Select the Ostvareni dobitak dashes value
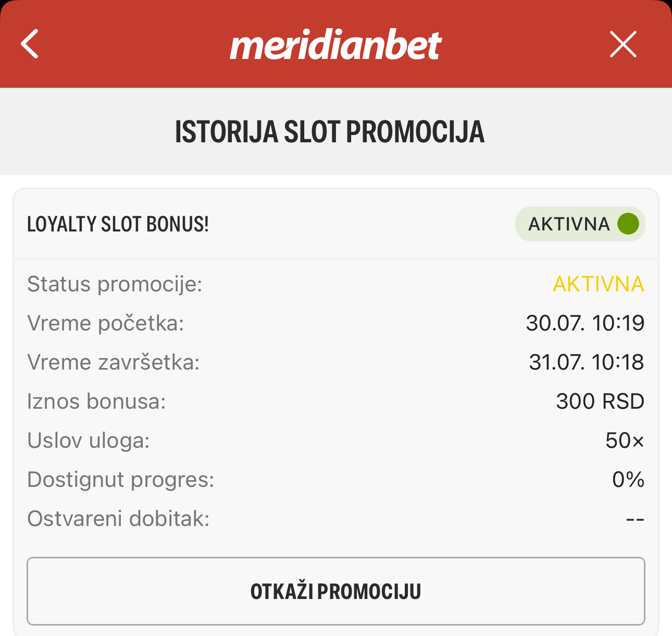This screenshot has width=672, height=636. point(635,519)
